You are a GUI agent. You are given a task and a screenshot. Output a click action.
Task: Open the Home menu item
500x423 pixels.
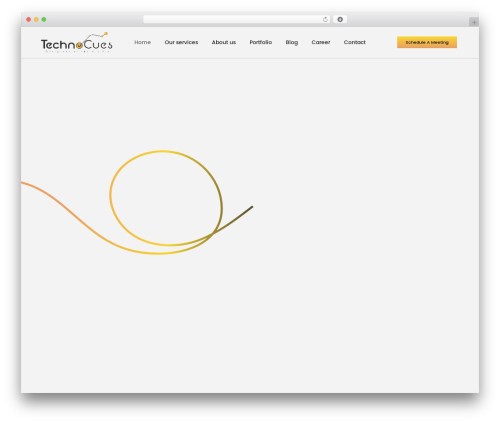142,42
